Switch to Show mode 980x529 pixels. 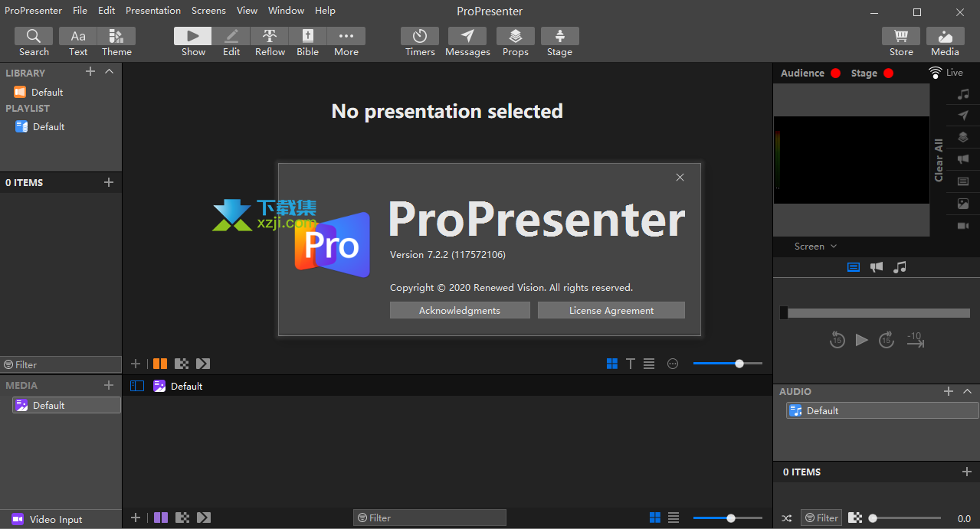pos(193,42)
